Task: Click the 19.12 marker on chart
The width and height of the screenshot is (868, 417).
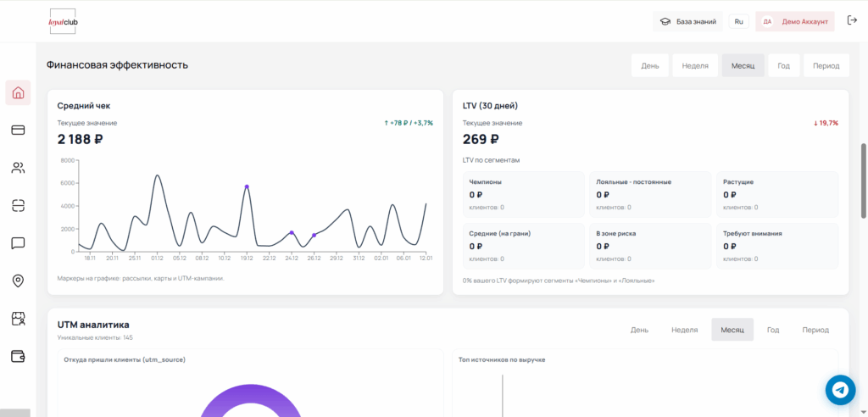Action: tap(247, 186)
